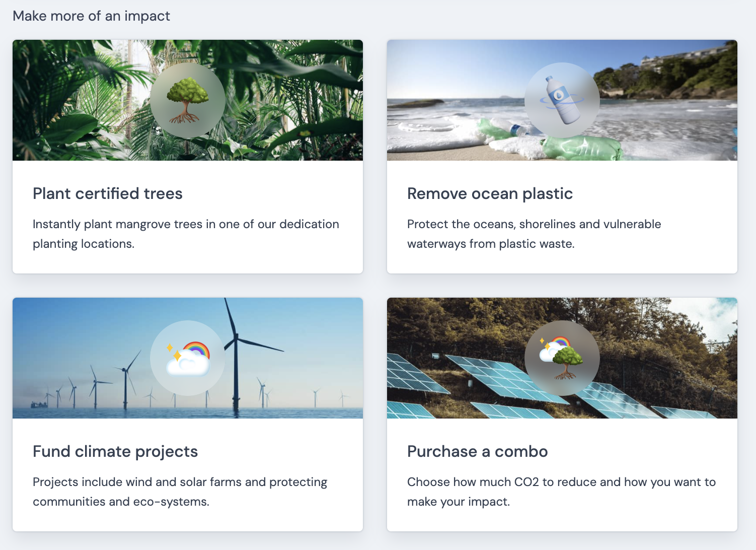Select the Plant certified trees heading
The height and width of the screenshot is (550, 756).
[107, 193]
